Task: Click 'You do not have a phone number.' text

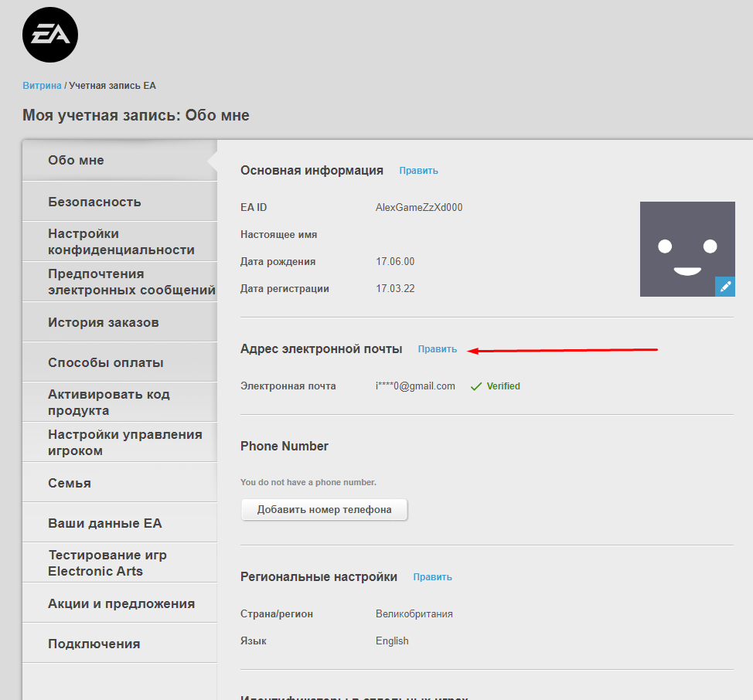Action: tap(308, 482)
